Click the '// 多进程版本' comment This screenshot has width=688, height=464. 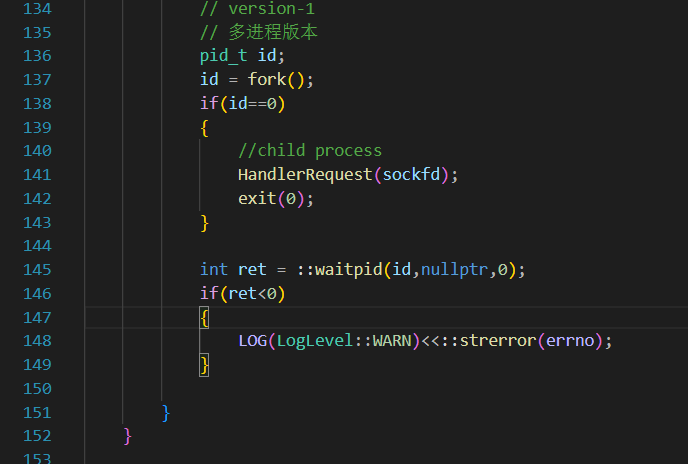[258, 32]
